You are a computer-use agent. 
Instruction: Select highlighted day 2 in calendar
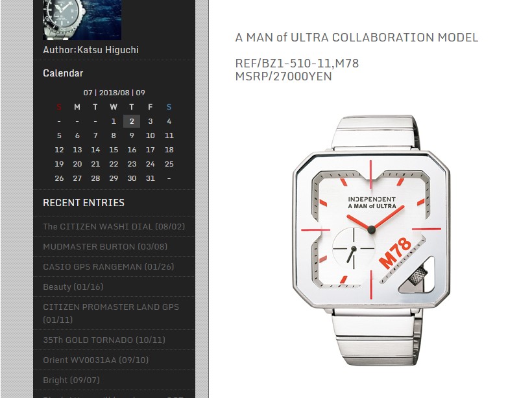coord(132,121)
